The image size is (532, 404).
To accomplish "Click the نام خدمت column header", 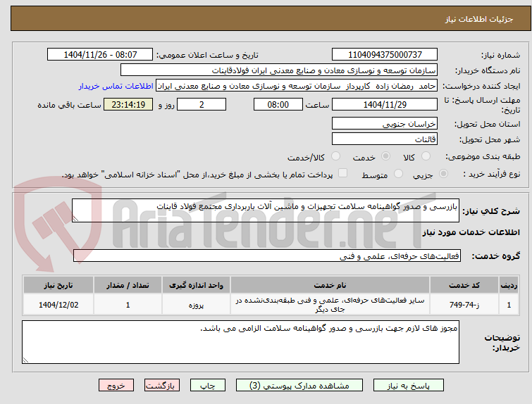I will (330, 285).
